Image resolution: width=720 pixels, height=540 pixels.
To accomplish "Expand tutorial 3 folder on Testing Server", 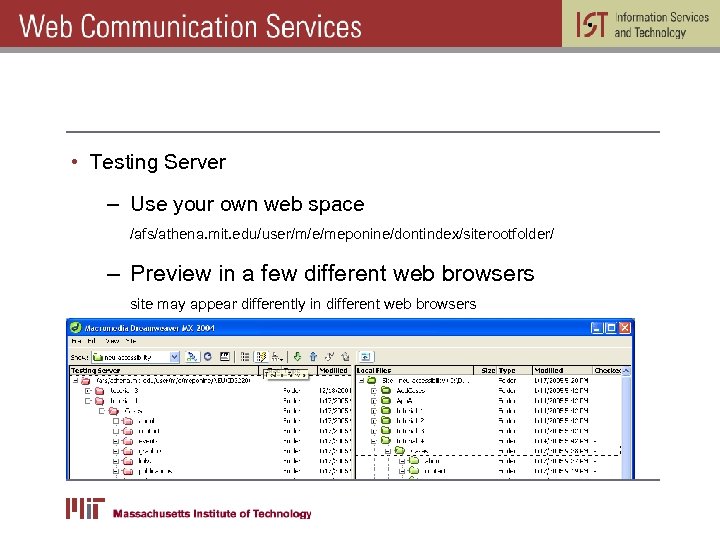I will tap(88, 391).
